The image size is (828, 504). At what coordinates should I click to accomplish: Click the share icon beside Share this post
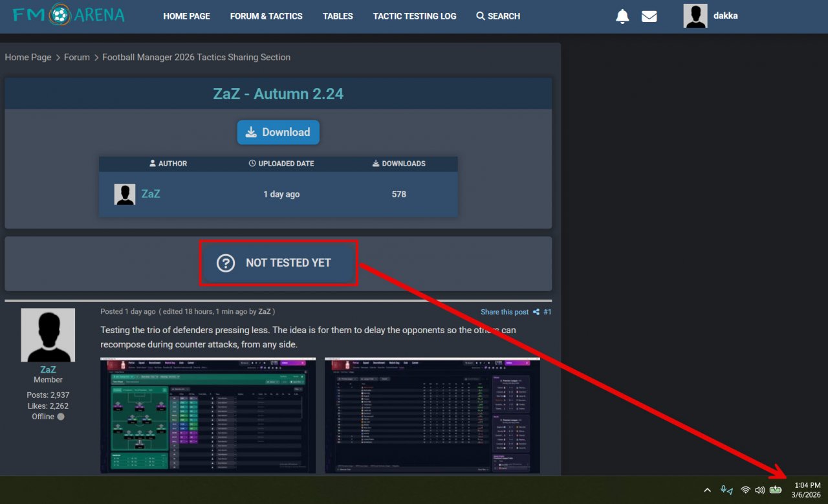pyautogui.click(x=536, y=312)
